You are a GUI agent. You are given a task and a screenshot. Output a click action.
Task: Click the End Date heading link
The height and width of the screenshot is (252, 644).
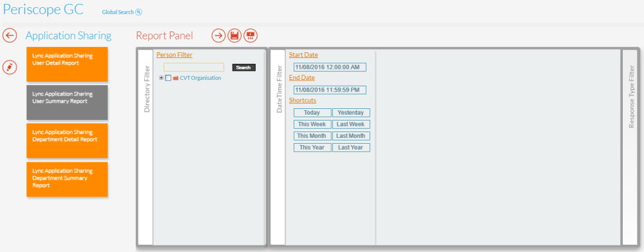pos(302,77)
